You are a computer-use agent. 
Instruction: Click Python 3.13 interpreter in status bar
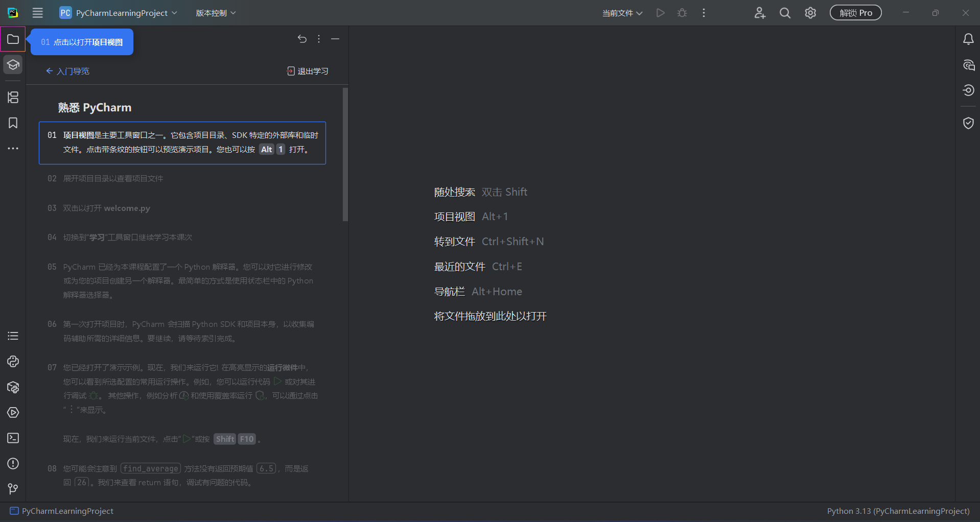pos(897,511)
